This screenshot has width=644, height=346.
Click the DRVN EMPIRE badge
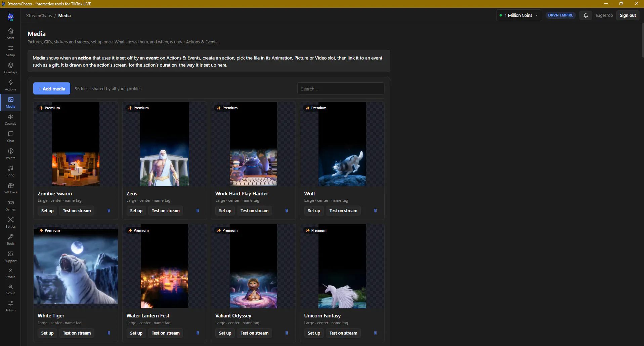561,15
